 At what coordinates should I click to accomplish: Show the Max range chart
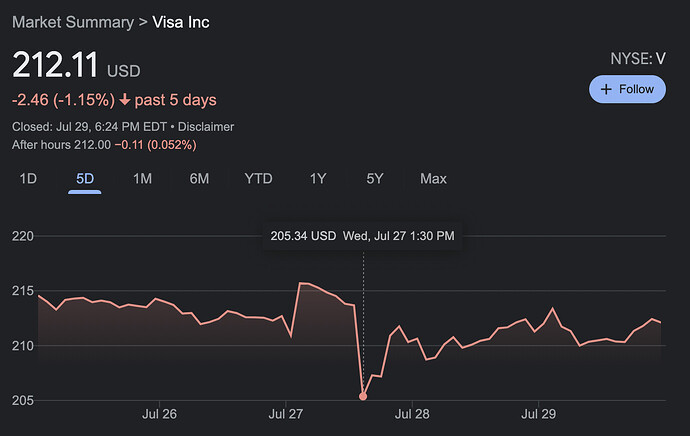point(433,179)
